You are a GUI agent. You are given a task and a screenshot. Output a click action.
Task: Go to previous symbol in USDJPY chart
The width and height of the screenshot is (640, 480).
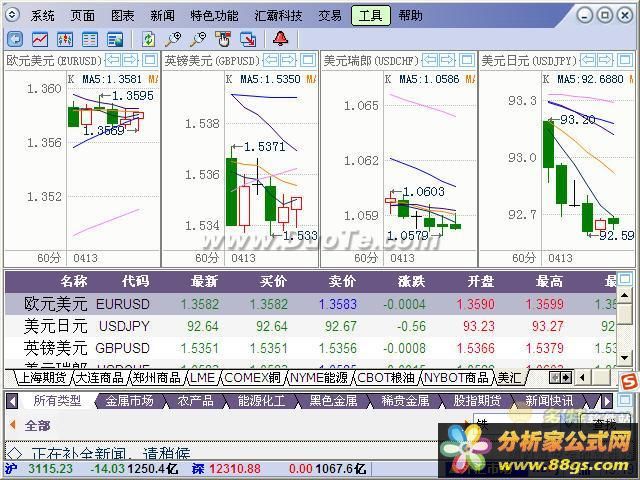tap(588, 60)
